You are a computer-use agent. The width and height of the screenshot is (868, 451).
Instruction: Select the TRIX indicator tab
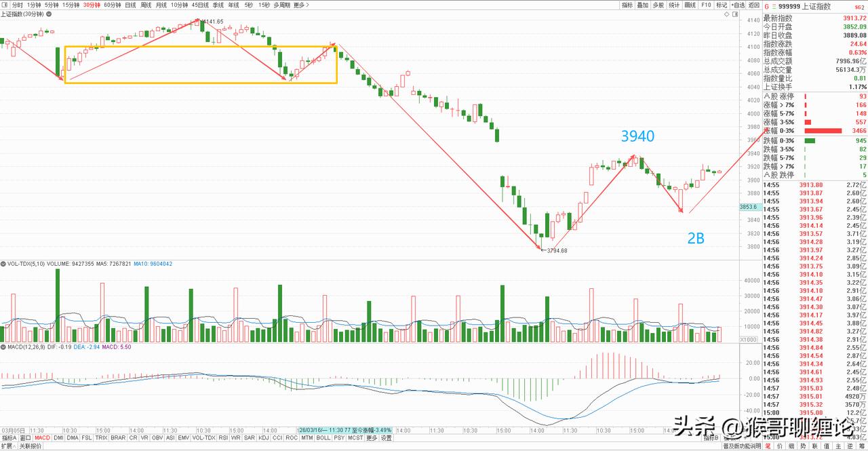click(101, 438)
